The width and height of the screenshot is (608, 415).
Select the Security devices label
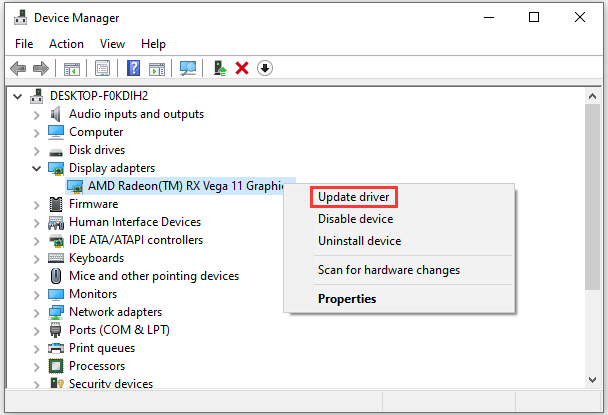click(111, 384)
